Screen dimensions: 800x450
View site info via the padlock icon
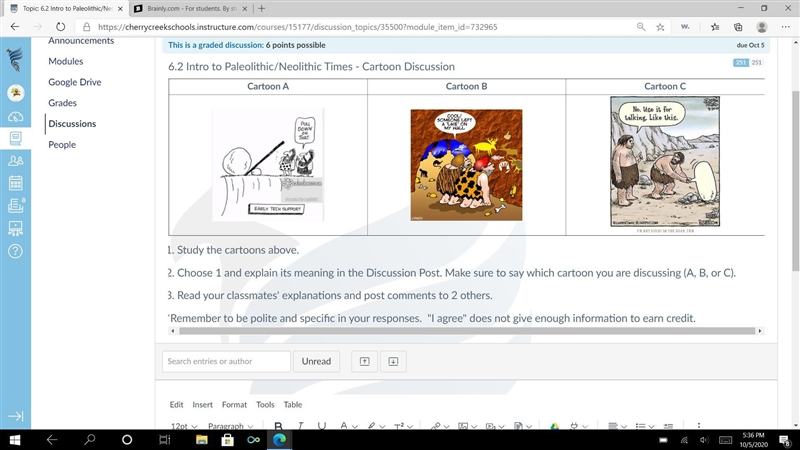(87, 27)
